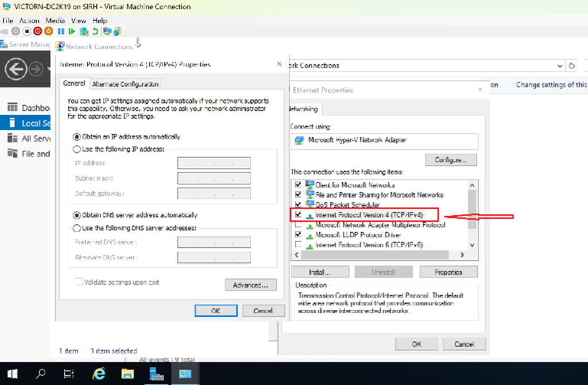Click the Configure... adapter button
This screenshot has height=385, width=588.
[451, 160]
